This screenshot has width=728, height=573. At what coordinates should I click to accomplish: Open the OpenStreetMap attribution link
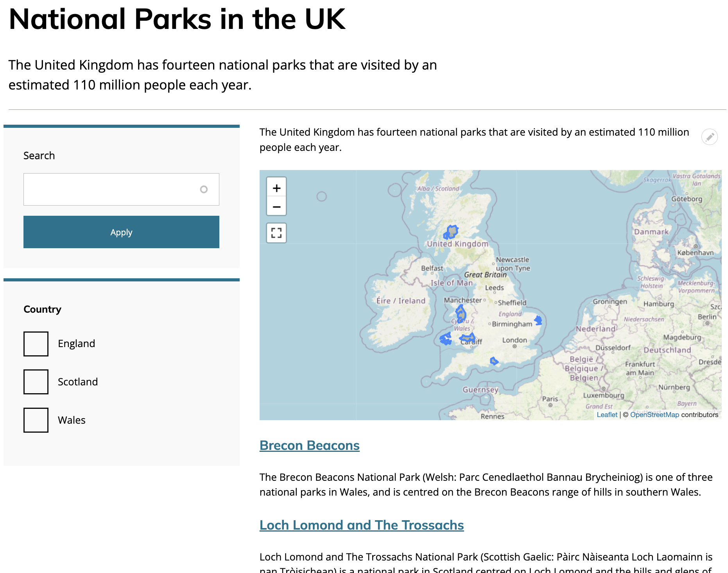click(654, 415)
